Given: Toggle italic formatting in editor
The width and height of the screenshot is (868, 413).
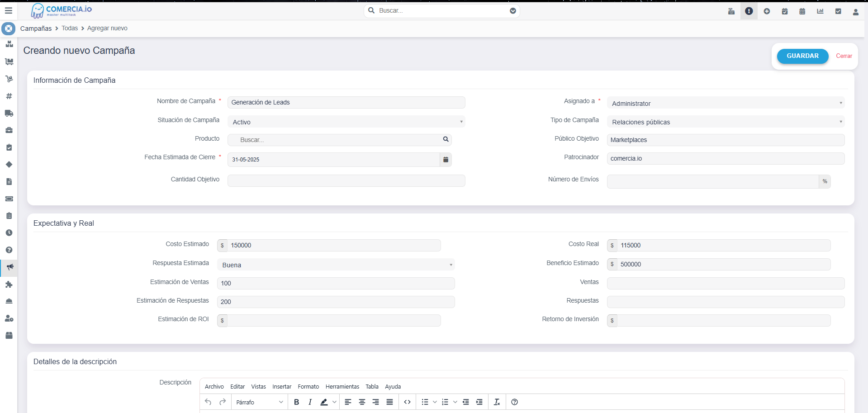Looking at the screenshot, I should 310,402.
